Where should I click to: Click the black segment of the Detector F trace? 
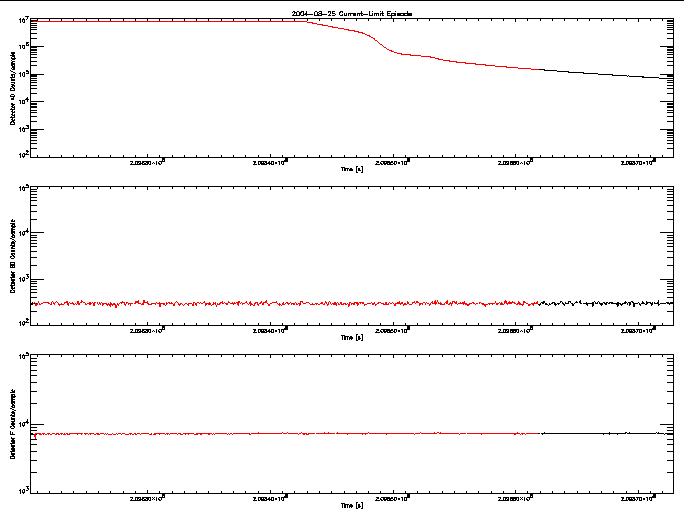pos(606,433)
